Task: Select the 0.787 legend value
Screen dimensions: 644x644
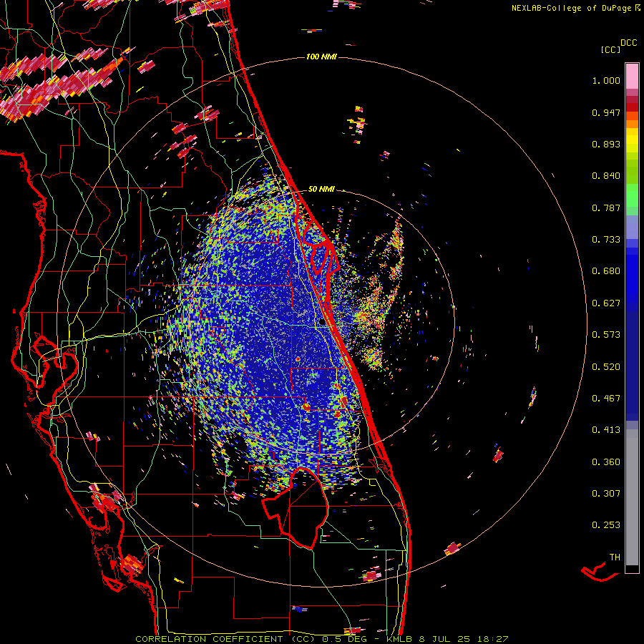Action: [x=606, y=208]
